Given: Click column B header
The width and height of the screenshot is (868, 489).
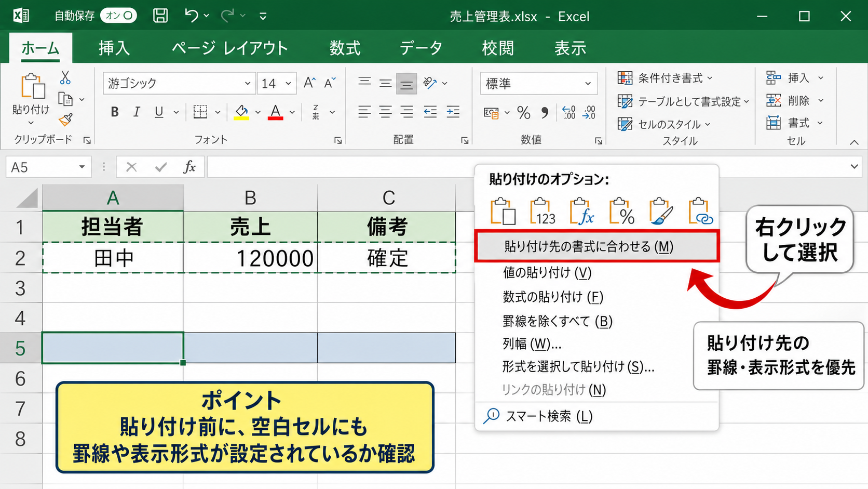Looking at the screenshot, I should [250, 197].
